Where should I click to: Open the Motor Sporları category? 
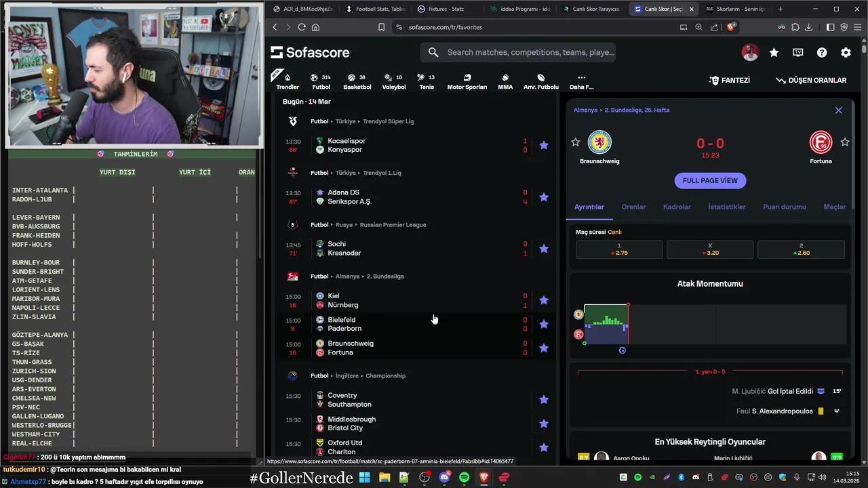tap(467, 81)
